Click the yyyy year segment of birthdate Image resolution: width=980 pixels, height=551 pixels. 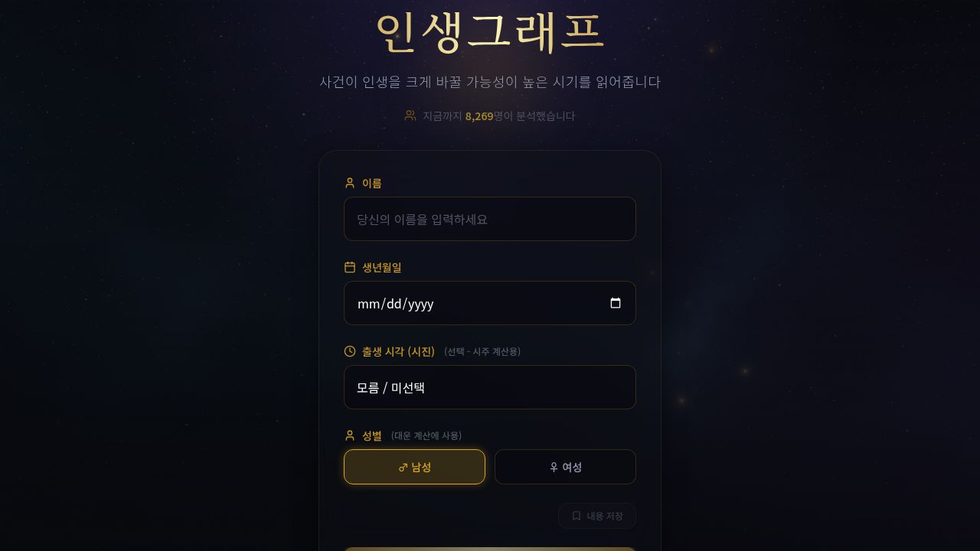(x=420, y=304)
